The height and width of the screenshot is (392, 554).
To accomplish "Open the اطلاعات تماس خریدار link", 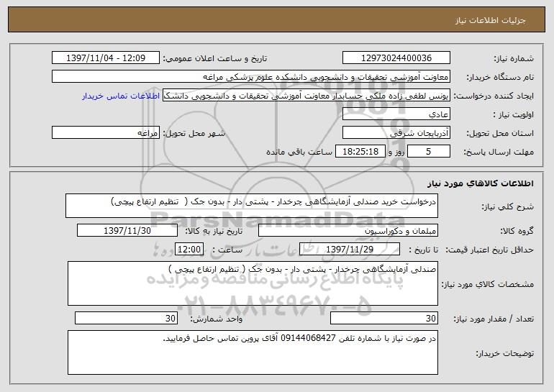I will [x=121, y=96].
